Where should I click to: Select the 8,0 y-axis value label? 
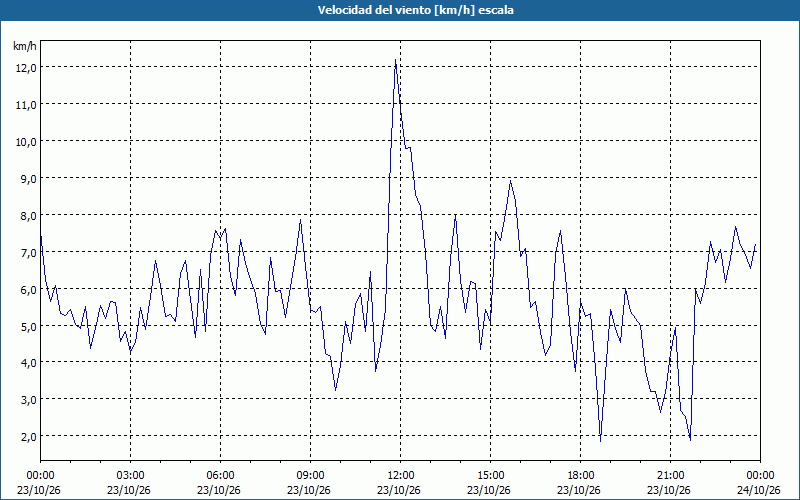(x=28, y=215)
